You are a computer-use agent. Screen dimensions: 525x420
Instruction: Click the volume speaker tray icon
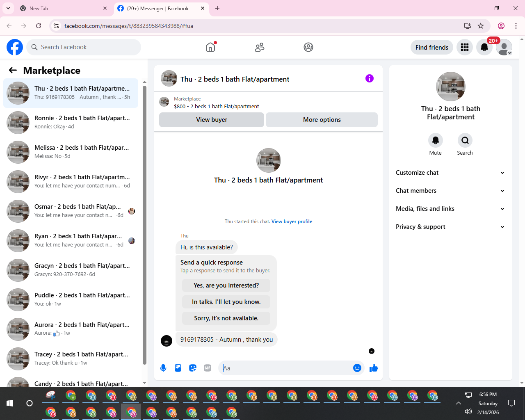[x=468, y=412]
